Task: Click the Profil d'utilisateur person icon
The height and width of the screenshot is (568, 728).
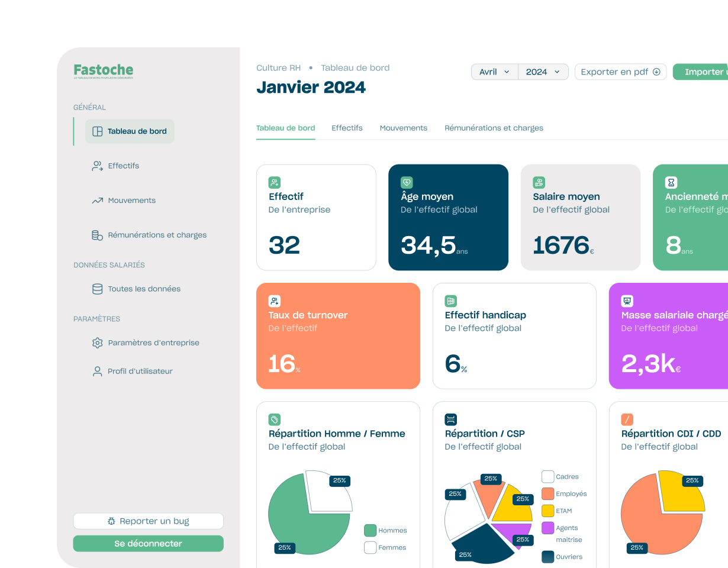Action: click(x=97, y=372)
